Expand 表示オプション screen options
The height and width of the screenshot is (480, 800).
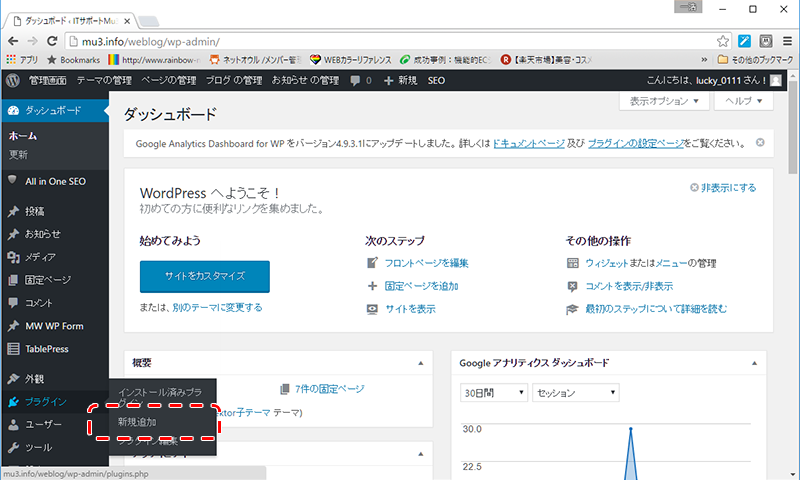coord(664,101)
